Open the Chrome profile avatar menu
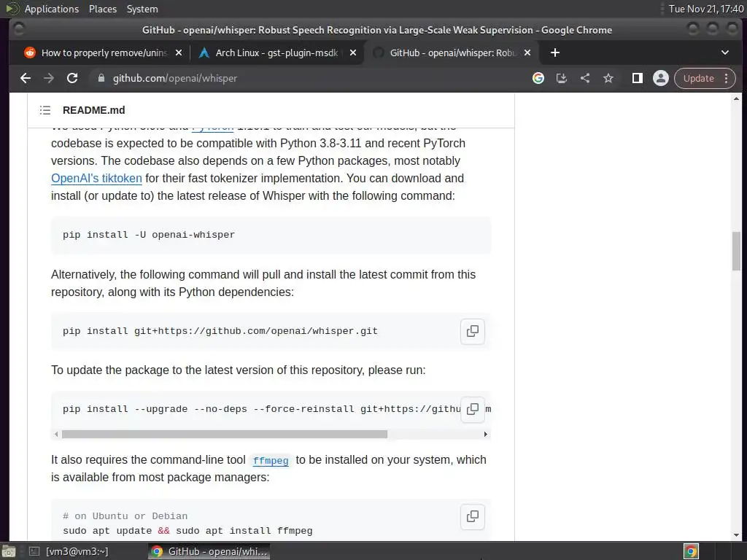This screenshot has height=560, width=747. [661, 78]
